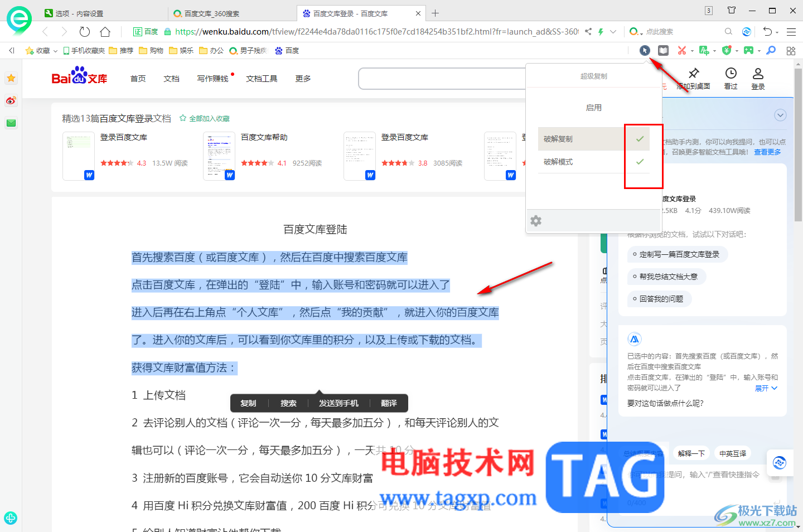Switch to the 百度文库_360搜索 tab
The height and width of the screenshot is (532, 803).
233,13
